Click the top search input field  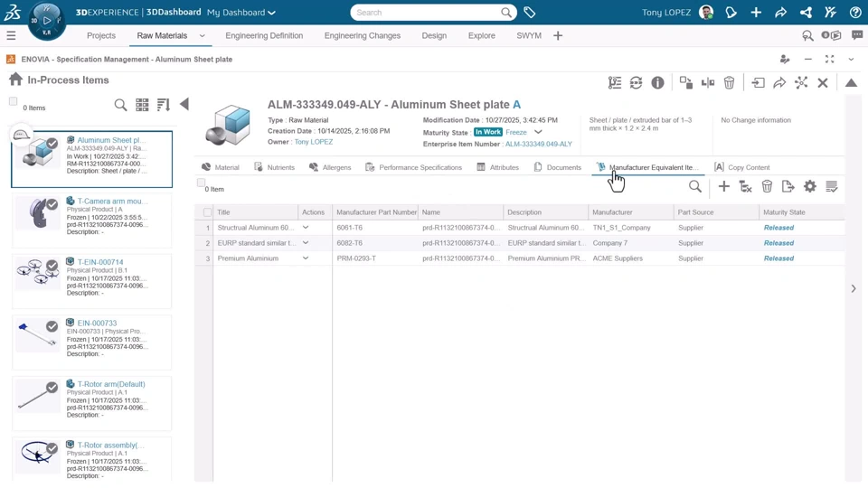pyautogui.click(x=426, y=12)
